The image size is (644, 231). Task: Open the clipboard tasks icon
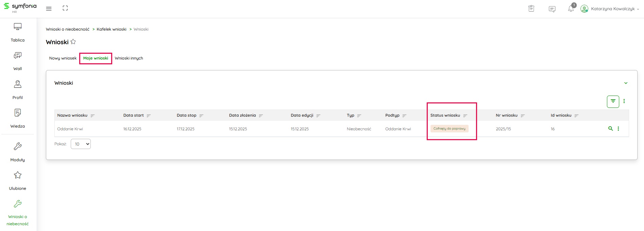click(x=531, y=9)
